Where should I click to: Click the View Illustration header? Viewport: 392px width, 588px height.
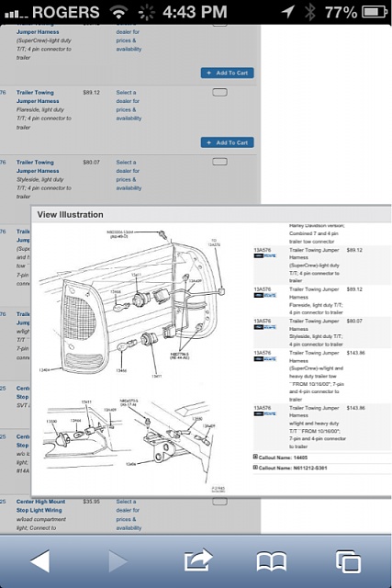70,214
